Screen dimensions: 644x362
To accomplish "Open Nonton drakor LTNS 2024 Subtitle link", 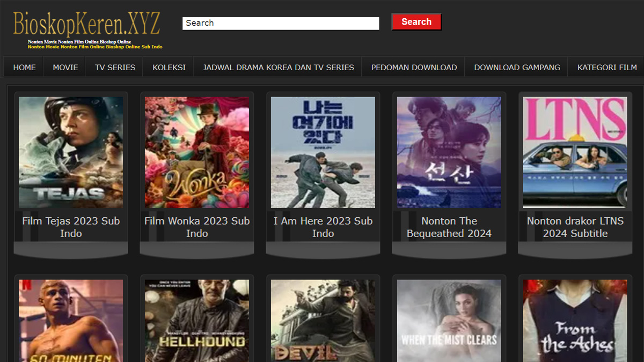I will coord(575,227).
